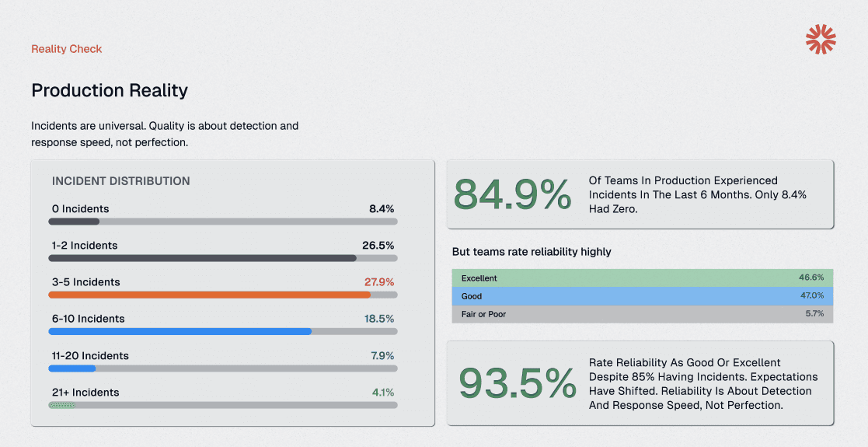868x447 pixels.
Task: Click the INCIDENT DISTRIBUTION card title
Action: [x=120, y=181]
